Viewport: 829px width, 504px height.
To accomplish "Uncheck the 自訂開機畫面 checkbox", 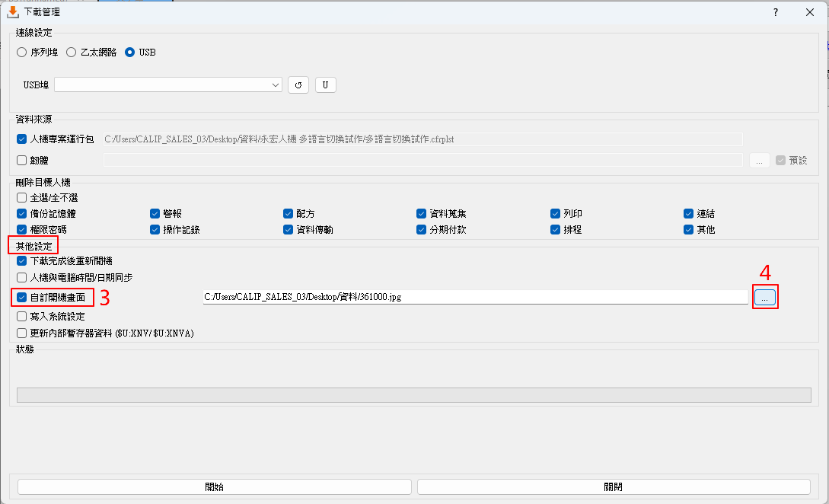I will point(21,297).
